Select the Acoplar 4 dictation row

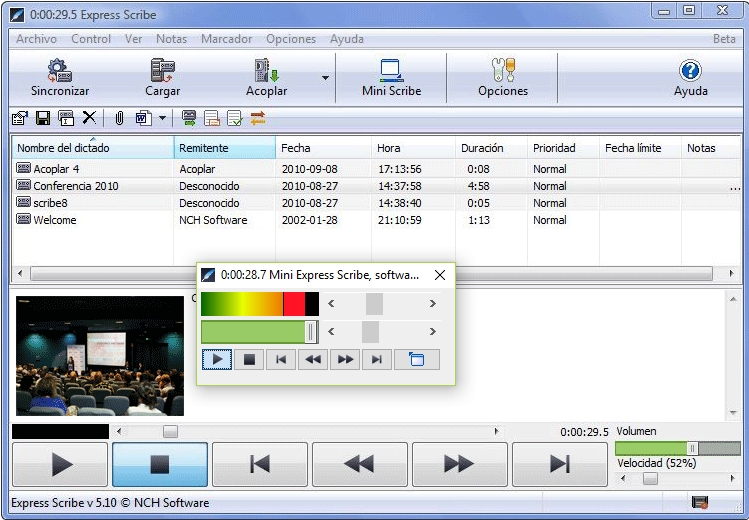pyautogui.click(x=376, y=169)
